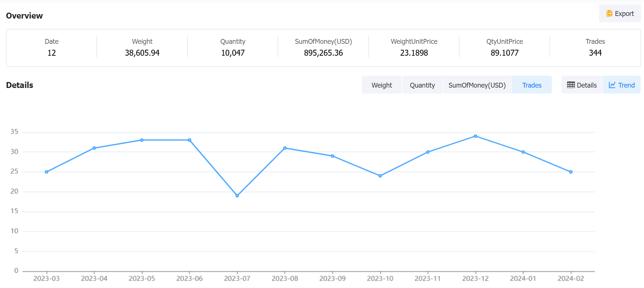The width and height of the screenshot is (644, 288).
Task: Click the Trades total 344
Action: 595,53
